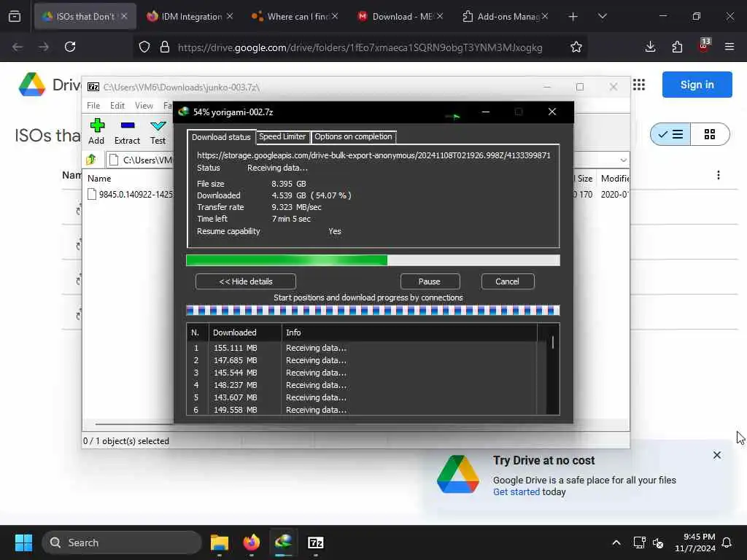Viewport: 747px width, 560px height.
Task: Open Firefox hamburger application menu
Action: pyautogui.click(x=729, y=47)
